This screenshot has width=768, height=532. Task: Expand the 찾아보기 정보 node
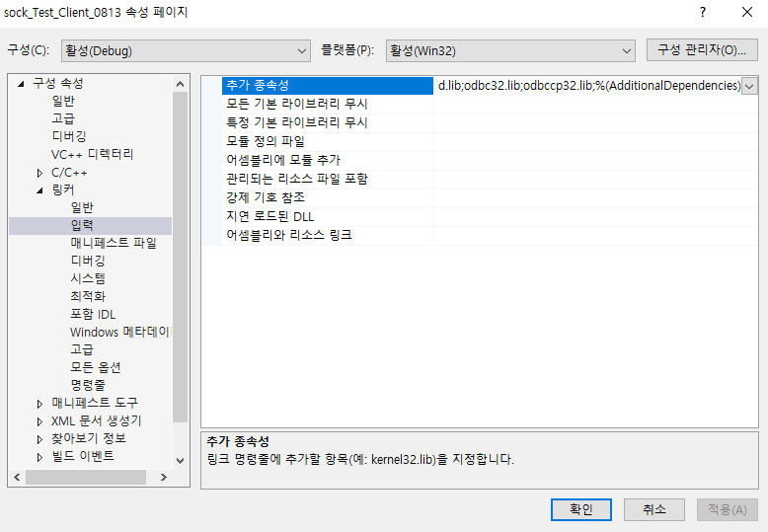click(x=39, y=439)
